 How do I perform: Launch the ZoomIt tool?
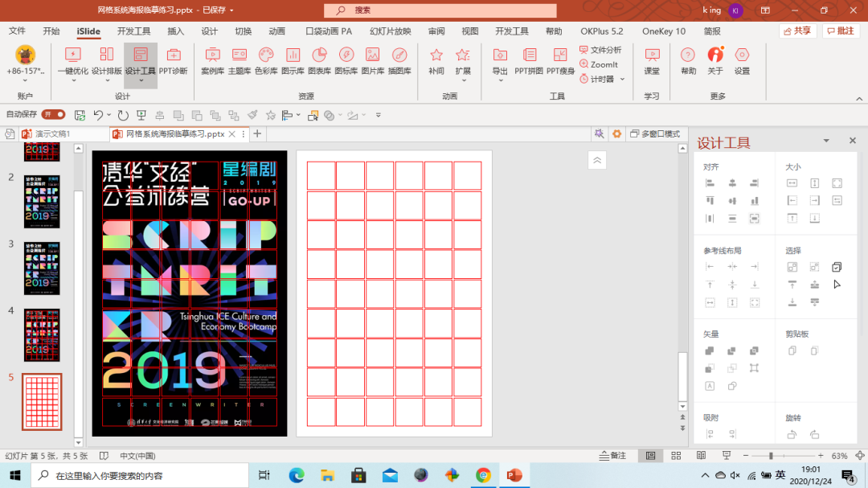point(599,64)
